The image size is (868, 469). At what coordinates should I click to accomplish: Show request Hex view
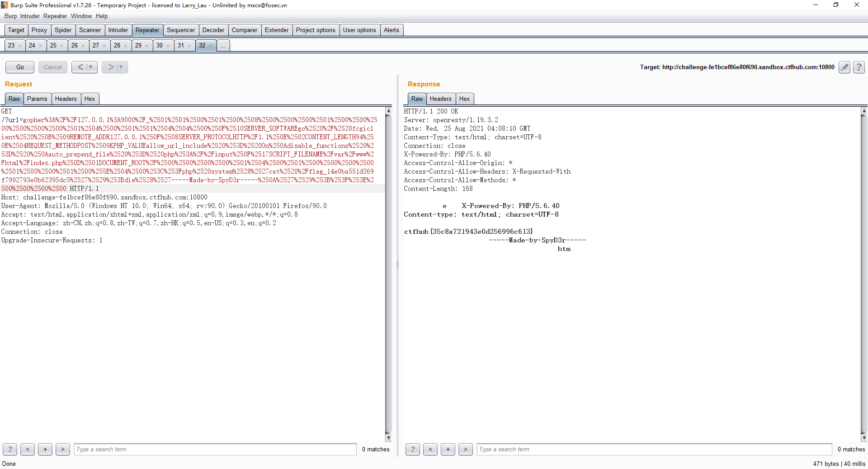[x=90, y=99]
